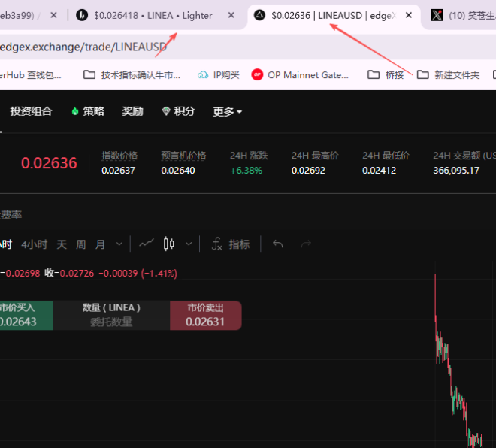496x448 pixels.
Task: Click the 24H 最高价 value 0.02692
Action: 308,171
